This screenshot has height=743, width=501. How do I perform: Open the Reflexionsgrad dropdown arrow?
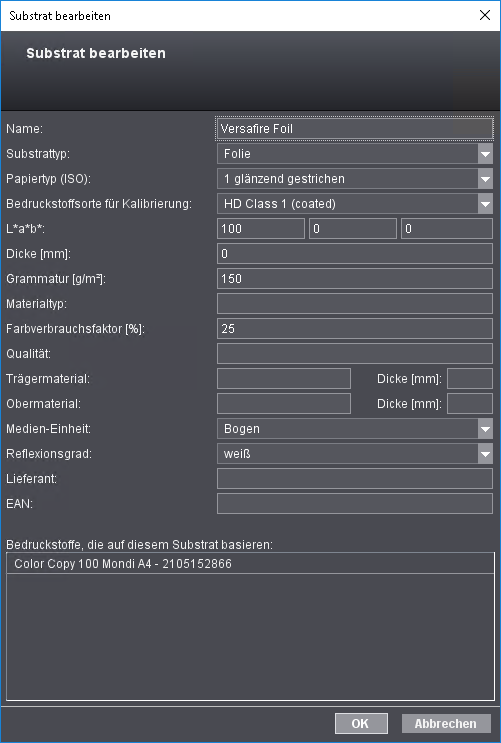point(485,454)
